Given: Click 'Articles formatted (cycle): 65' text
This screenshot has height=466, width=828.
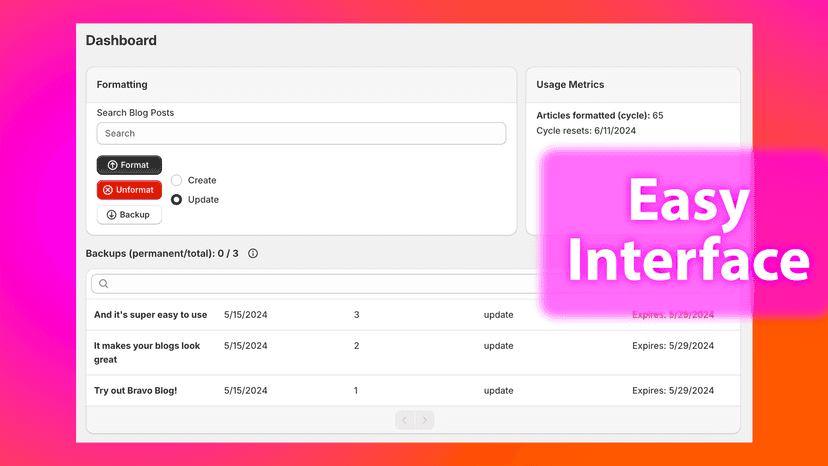Looking at the screenshot, I should click(599, 115).
